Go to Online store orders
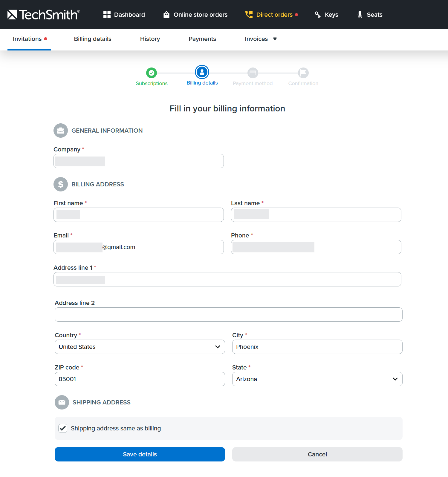The height and width of the screenshot is (477, 448). (195, 15)
